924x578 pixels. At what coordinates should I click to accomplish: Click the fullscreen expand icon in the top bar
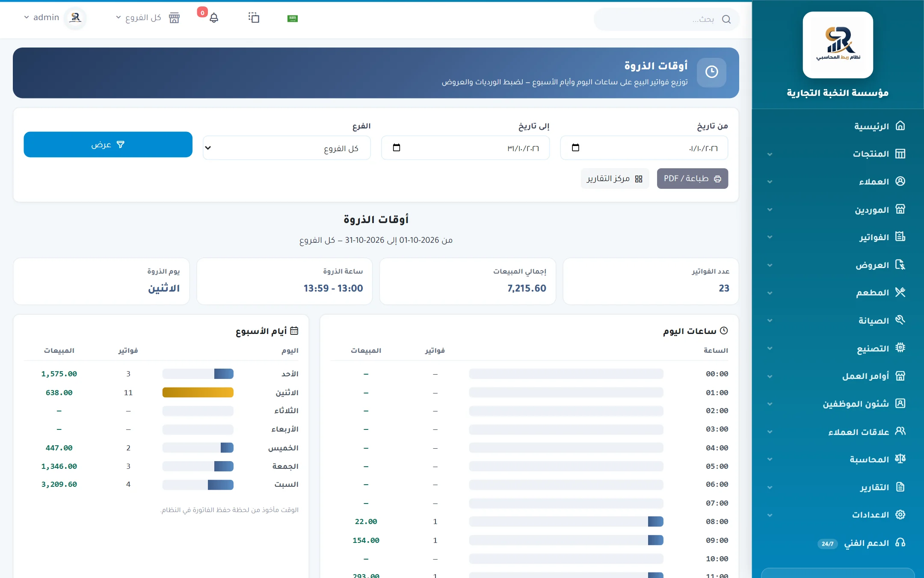(254, 18)
